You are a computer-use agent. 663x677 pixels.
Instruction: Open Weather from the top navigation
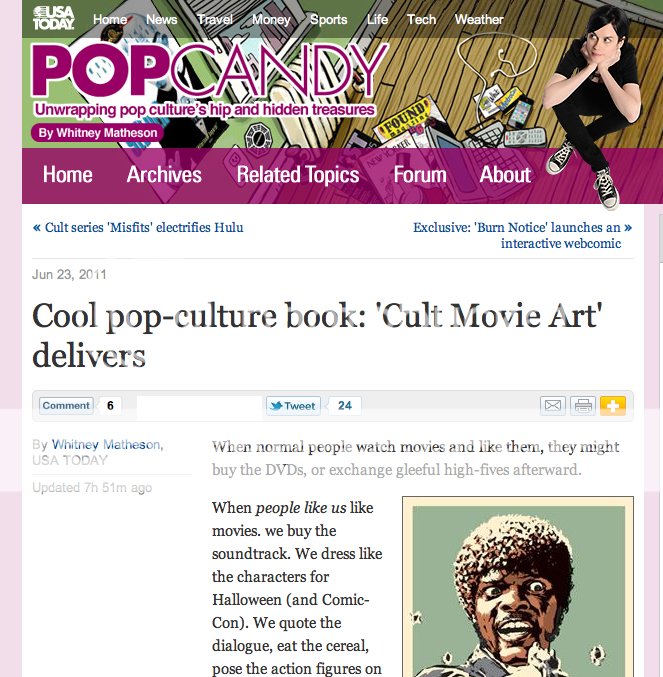pos(479,19)
